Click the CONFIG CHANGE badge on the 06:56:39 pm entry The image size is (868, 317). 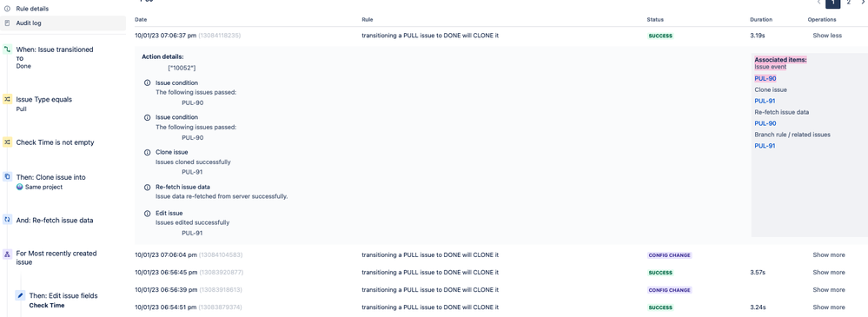click(670, 290)
